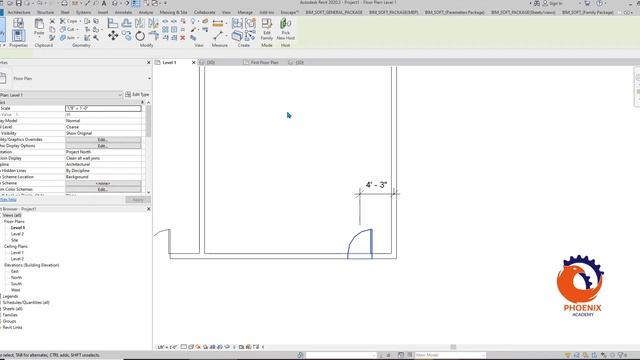Viewport: 640px width, 360px height.
Task: Click the Visual Style icon in view control bar
Action: [191, 347]
